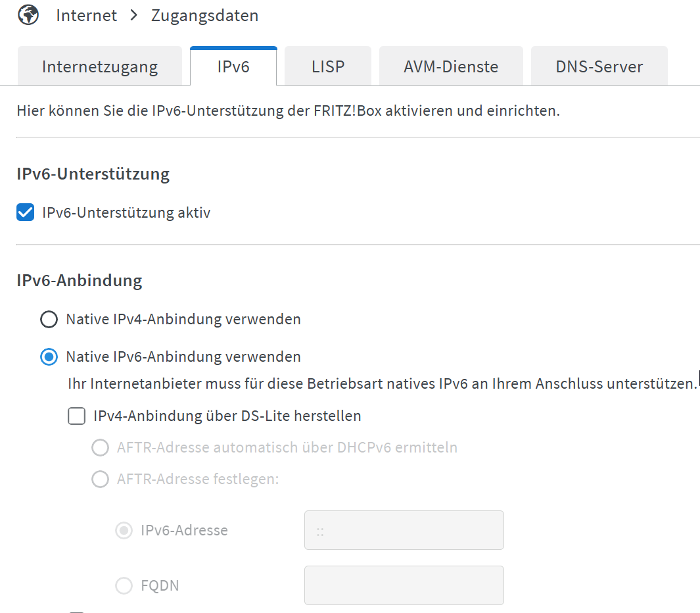Click the IPv6-Unterstützung aktiv label
This screenshot has width=700, height=613.
pos(126,212)
